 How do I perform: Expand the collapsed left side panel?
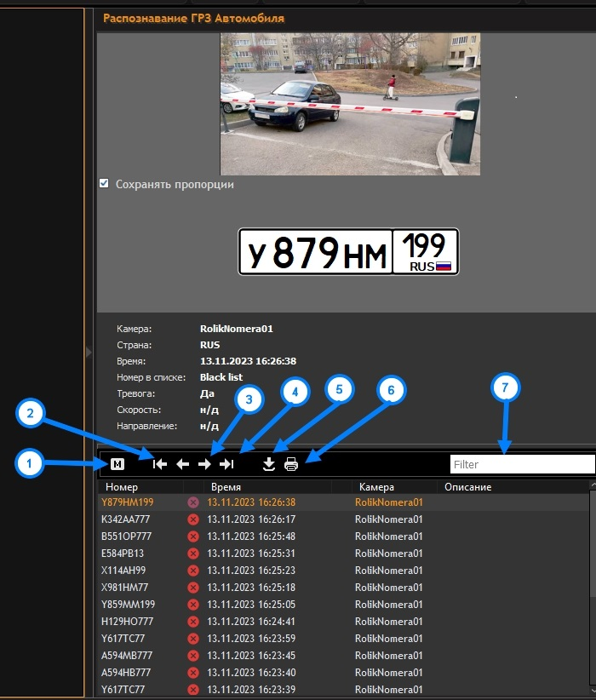tap(89, 351)
